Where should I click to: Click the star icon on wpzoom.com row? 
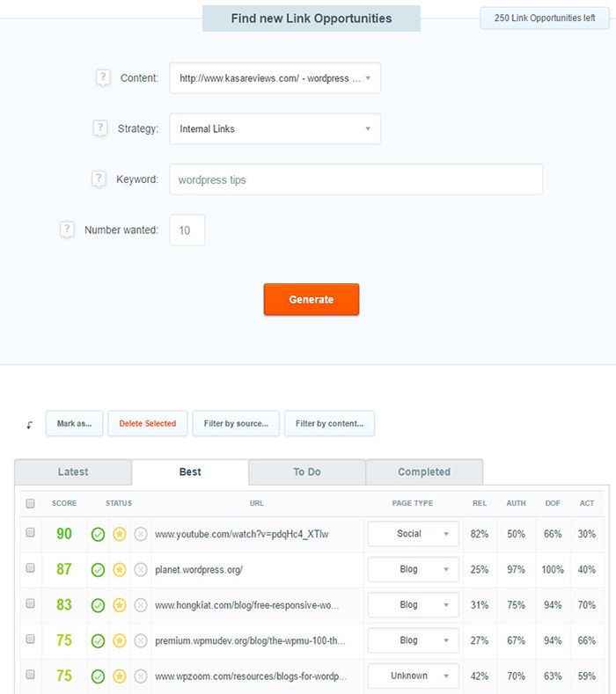(120, 676)
